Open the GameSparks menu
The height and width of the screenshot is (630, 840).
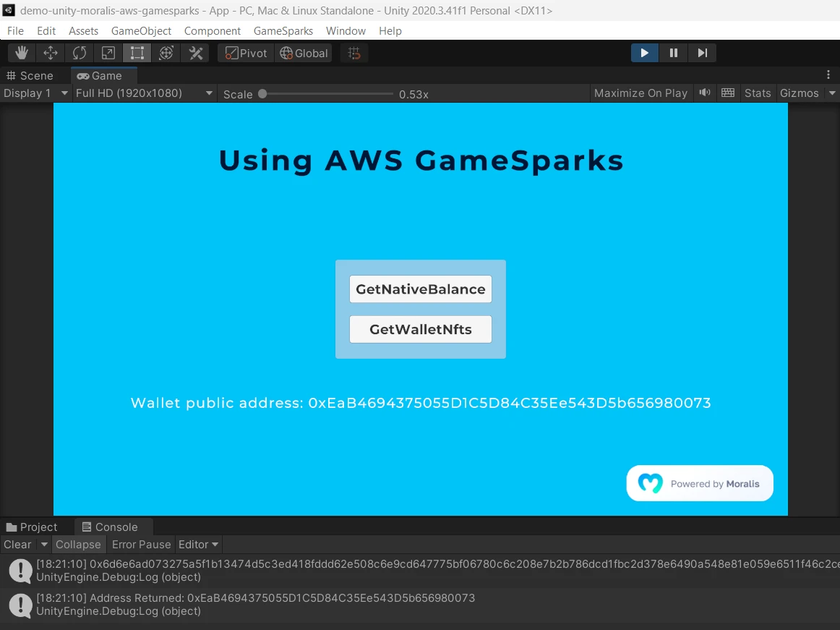coord(283,31)
